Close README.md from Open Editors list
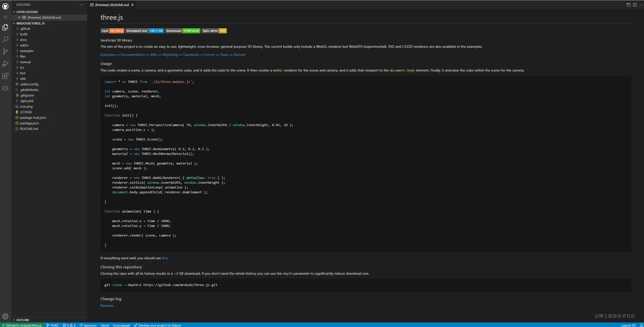Viewport: 644px width, 327px height. [19, 17]
